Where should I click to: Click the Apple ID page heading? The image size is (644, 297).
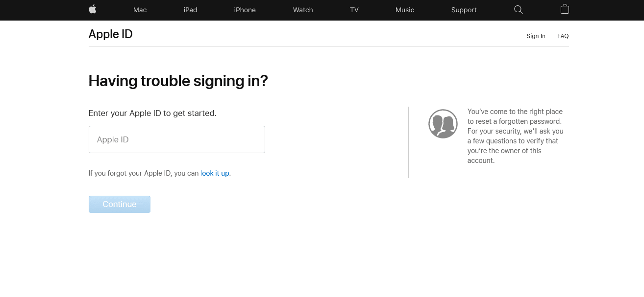(110, 34)
